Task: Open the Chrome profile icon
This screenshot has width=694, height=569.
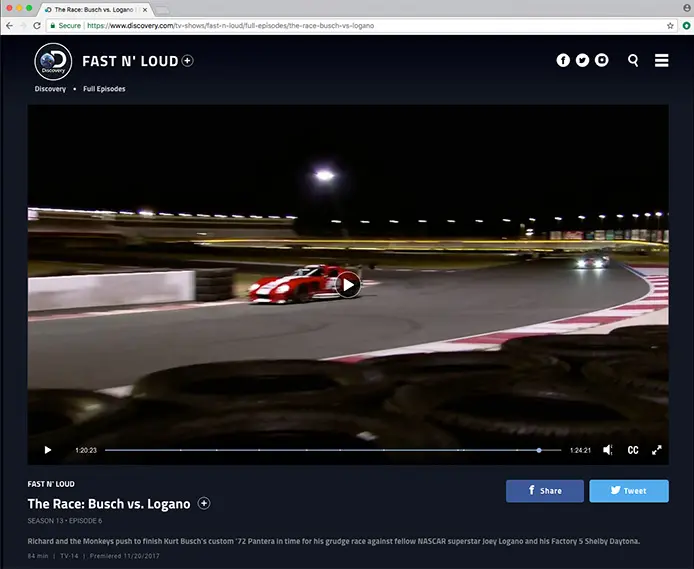Action: click(x=686, y=8)
